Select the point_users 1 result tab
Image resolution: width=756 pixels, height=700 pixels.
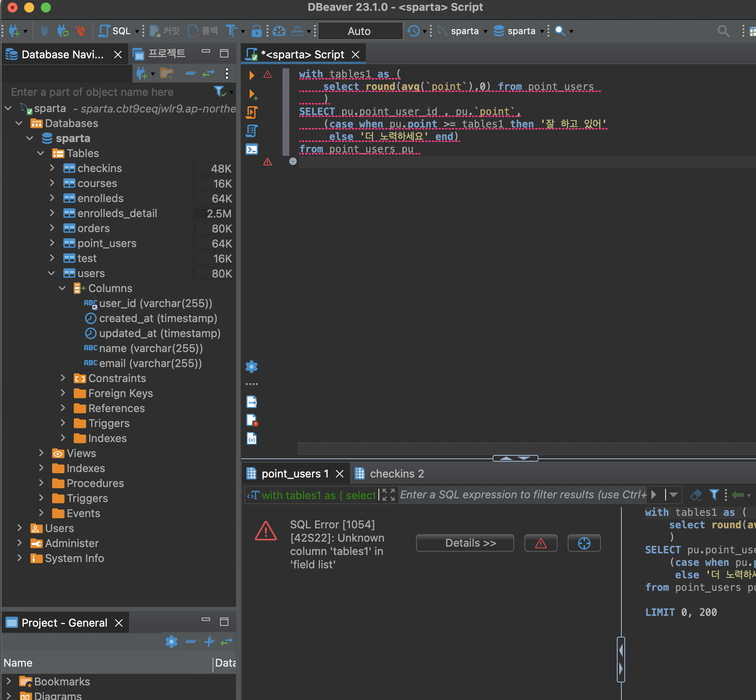[x=295, y=474]
